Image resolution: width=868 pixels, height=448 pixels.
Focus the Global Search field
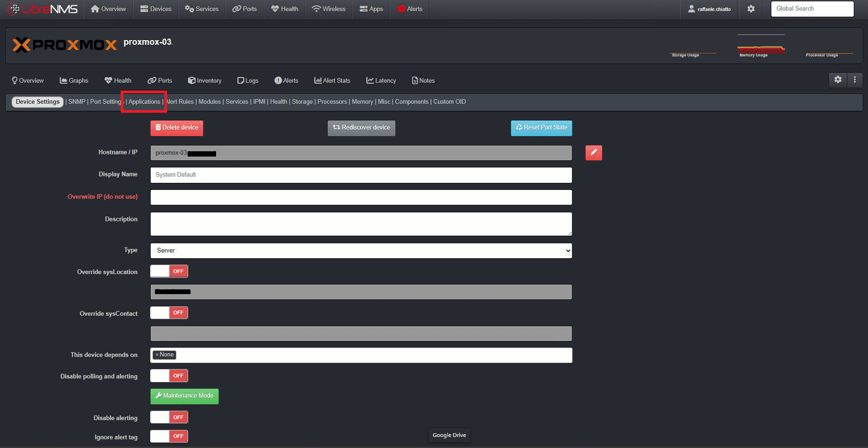812,9
